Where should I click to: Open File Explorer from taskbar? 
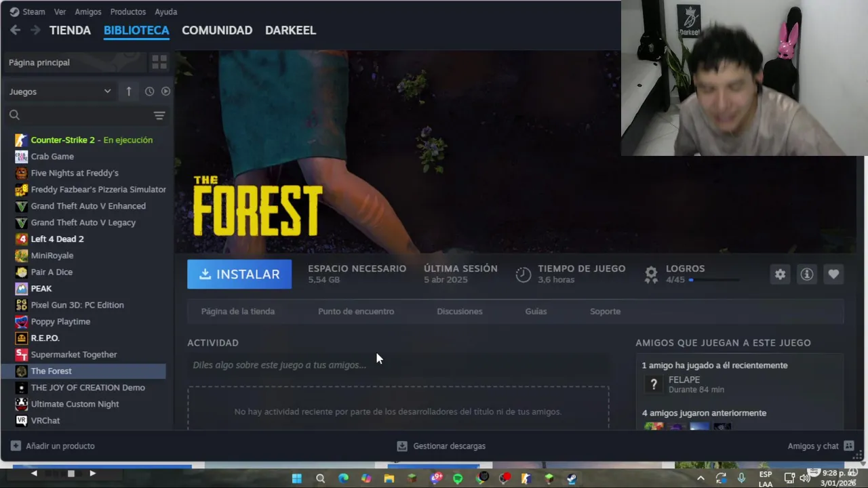click(x=389, y=479)
